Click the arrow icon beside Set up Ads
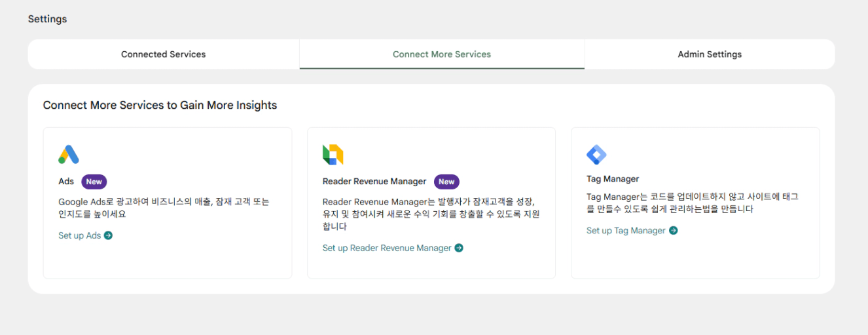This screenshot has width=868, height=335. (x=109, y=235)
